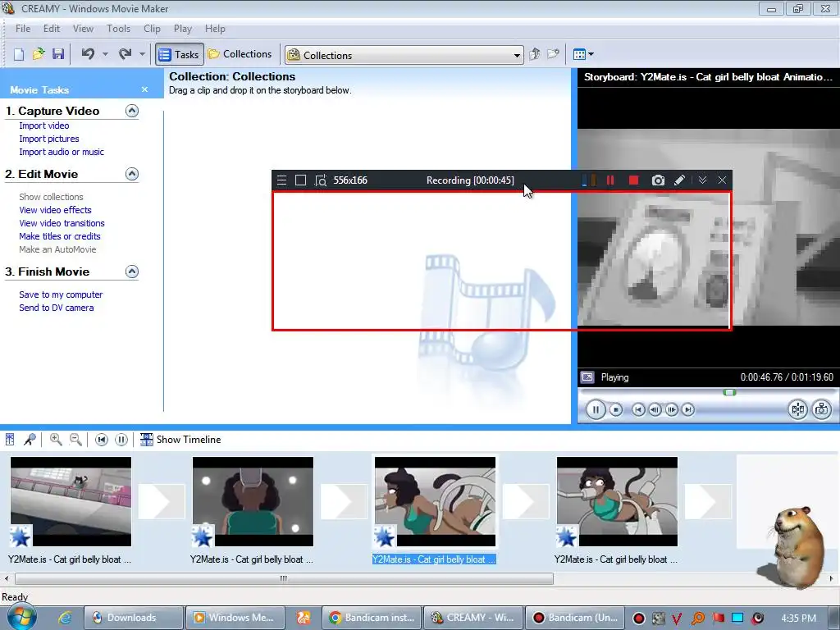The image size is (840, 630).
Task: Click Import pictures link
Action: pyautogui.click(x=49, y=139)
